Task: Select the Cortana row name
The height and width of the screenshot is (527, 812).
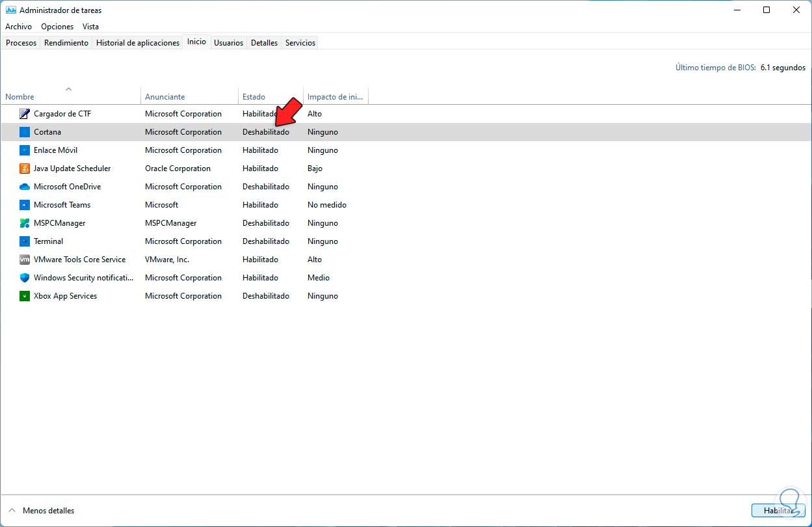Action: click(47, 132)
